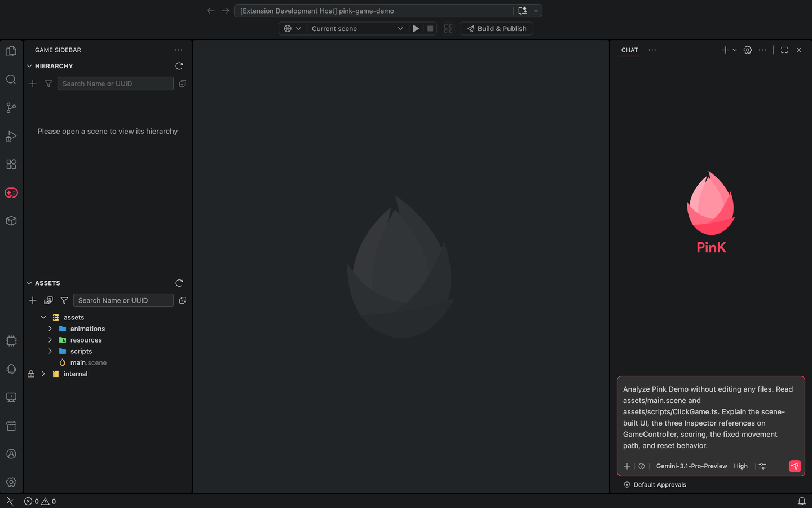Change the High reasoning level
The height and width of the screenshot is (508, 812).
(741, 466)
